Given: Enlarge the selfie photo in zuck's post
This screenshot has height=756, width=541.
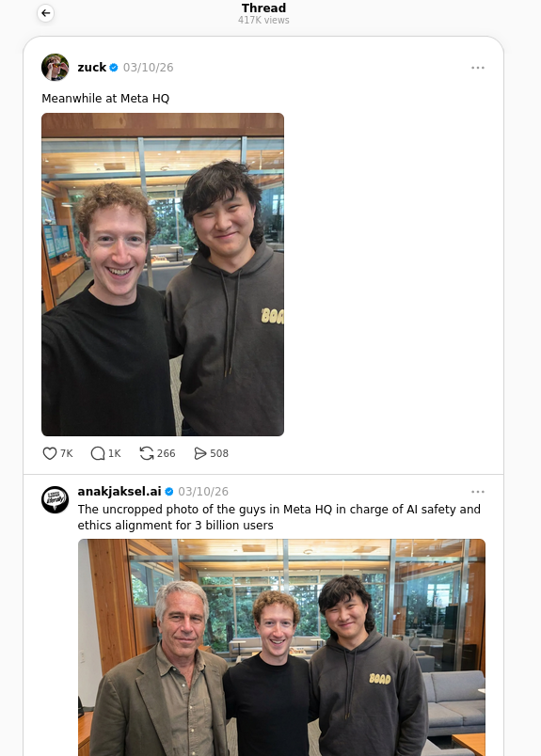Looking at the screenshot, I should tap(163, 275).
